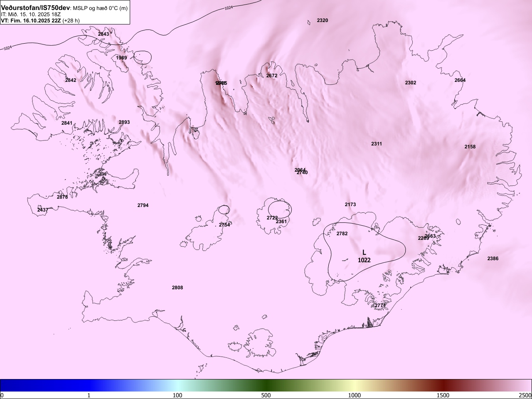This screenshot has width=532, height=399.
Task: Click the 2842 freezing-level label
Action: [71, 80]
